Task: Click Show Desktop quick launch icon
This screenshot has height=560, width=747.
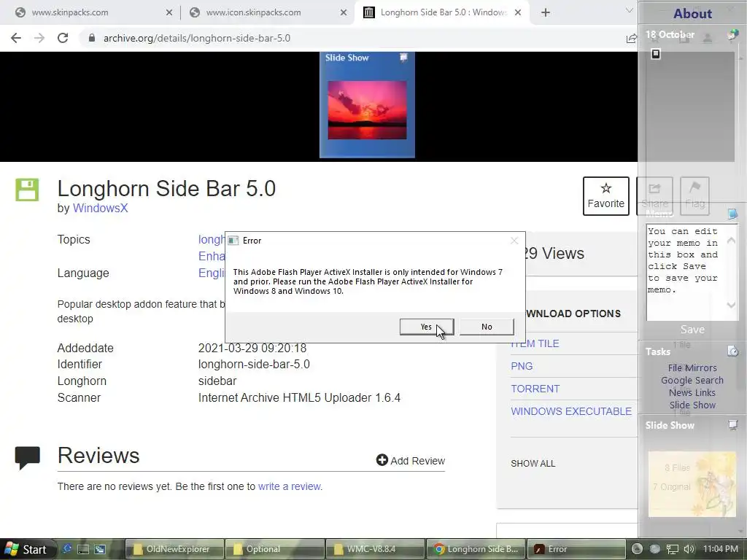Action: coord(83,549)
